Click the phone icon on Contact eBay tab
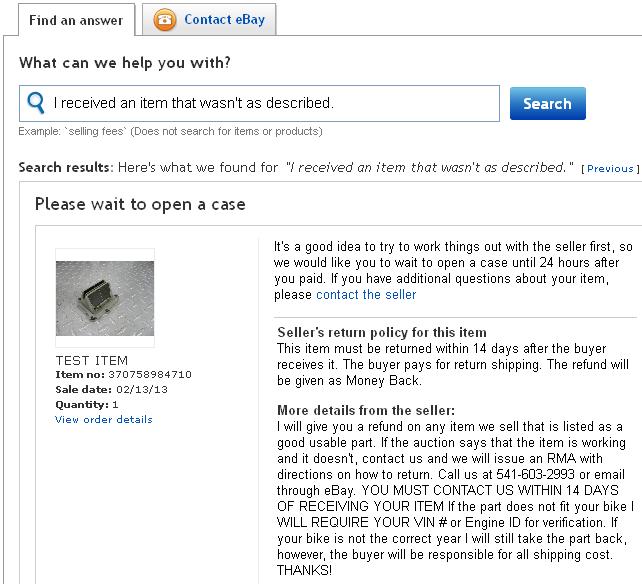This screenshot has width=642, height=584. [x=165, y=19]
